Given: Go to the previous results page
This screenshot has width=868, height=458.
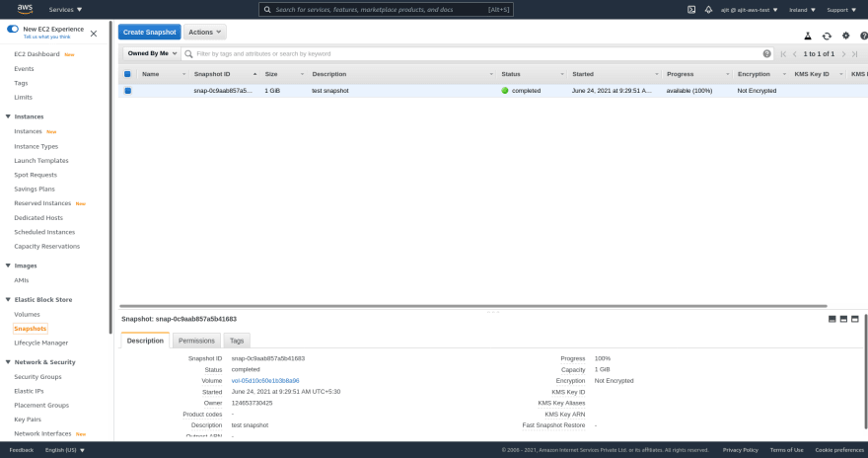Looking at the screenshot, I should [x=795, y=53].
